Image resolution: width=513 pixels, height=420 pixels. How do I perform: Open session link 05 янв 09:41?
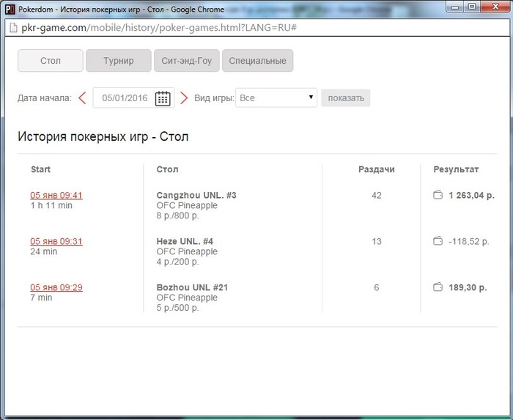(56, 195)
